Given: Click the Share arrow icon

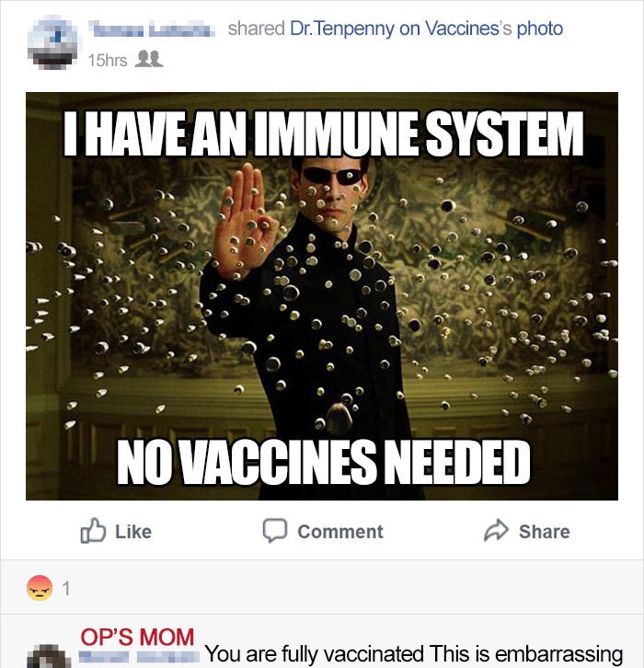Looking at the screenshot, I should (x=496, y=530).
